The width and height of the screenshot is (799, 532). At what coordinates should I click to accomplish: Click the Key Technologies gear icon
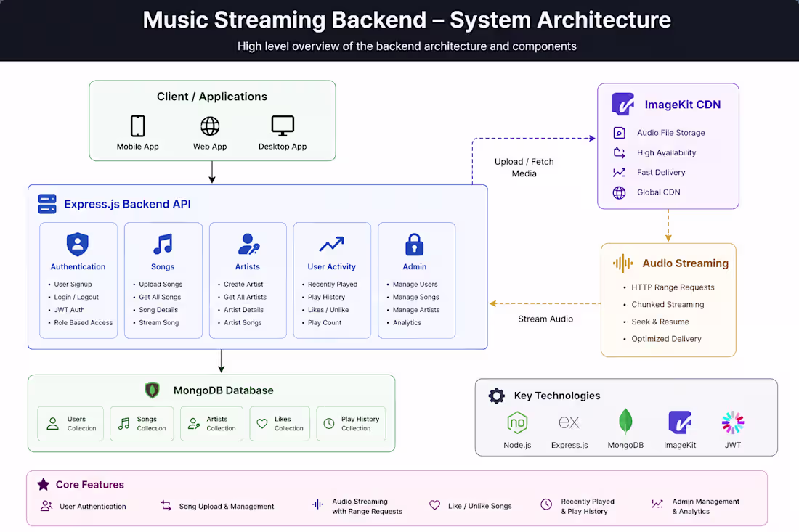click(x=496, y=396)
